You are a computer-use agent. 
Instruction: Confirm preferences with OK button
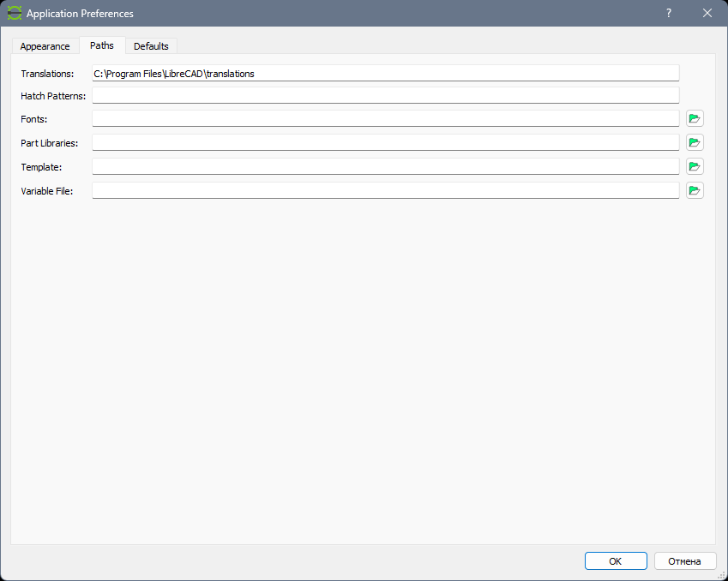pos(616,561)
